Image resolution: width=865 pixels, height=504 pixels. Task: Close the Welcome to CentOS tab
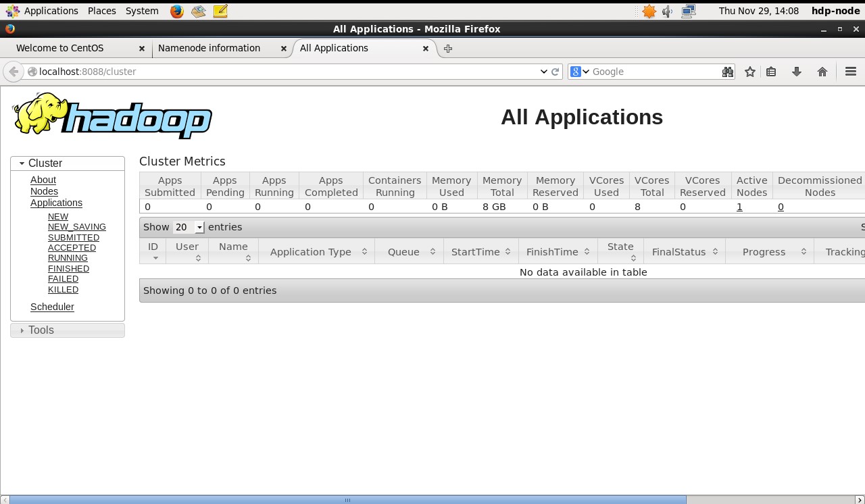click(x=142, y=49)
